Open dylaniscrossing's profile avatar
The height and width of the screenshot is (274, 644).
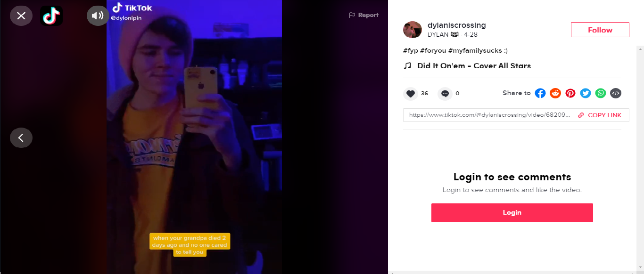412,30
